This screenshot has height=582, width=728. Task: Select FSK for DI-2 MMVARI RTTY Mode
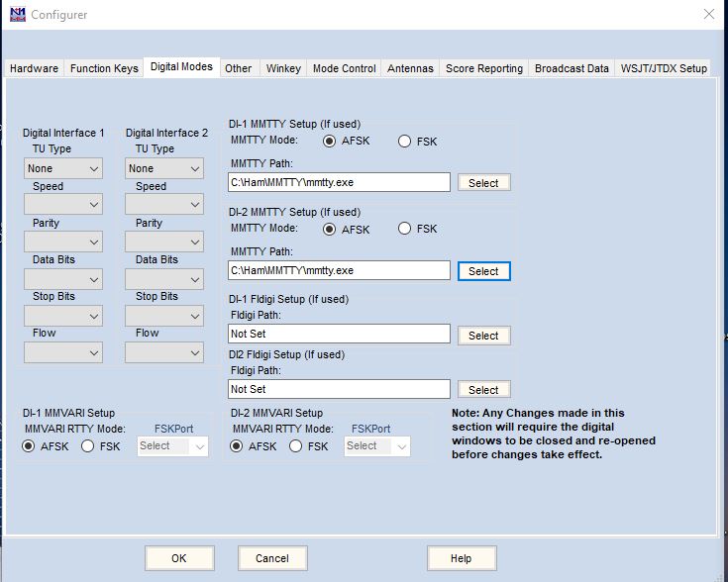tap(296, 446)
